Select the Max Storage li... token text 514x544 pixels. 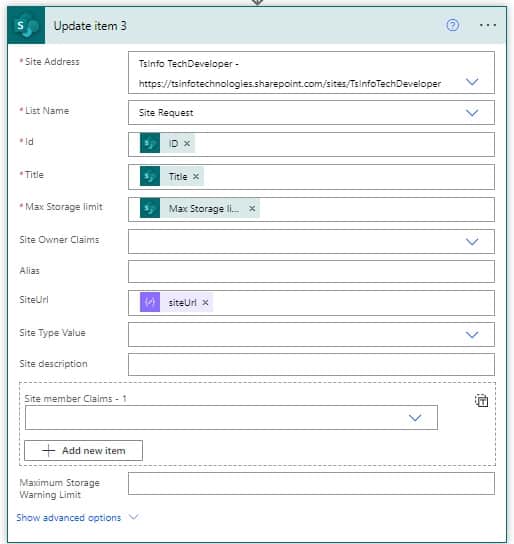[204, 209]
